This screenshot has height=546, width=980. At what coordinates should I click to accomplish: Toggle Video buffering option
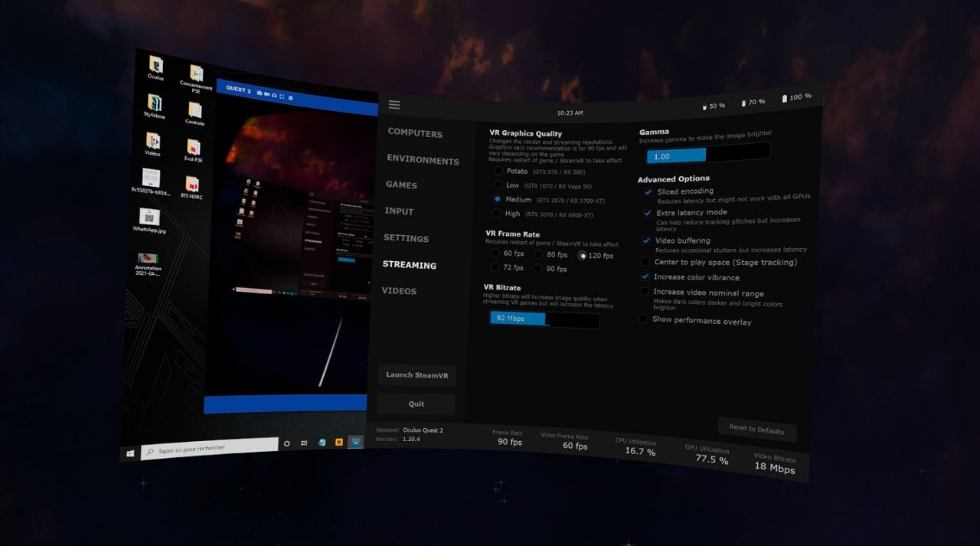[646, 240]
